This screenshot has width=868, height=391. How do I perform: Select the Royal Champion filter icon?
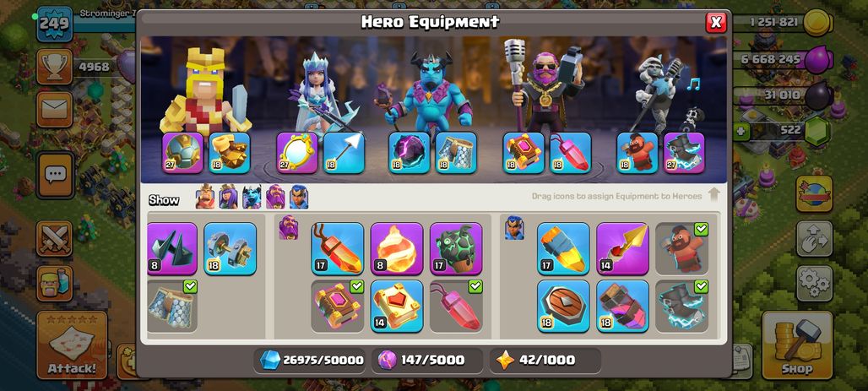tap(298, 197)
